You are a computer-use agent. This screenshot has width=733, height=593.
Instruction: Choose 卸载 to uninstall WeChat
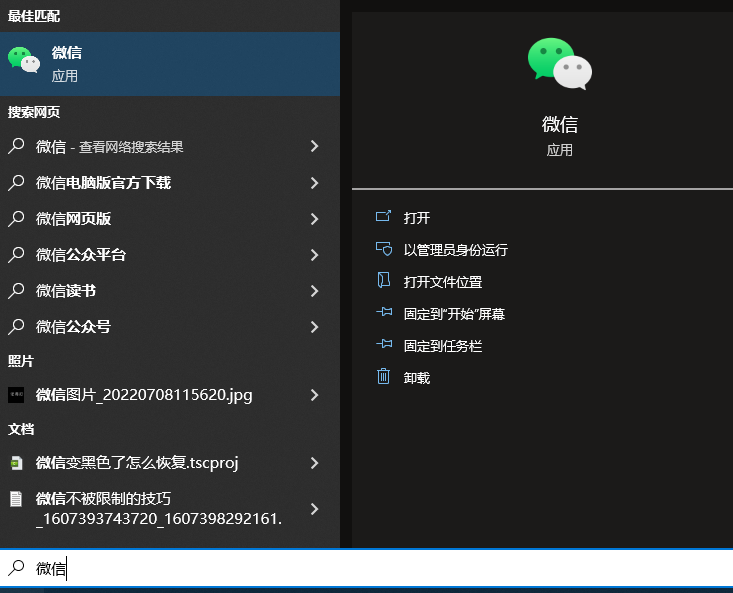click(417, 378)
